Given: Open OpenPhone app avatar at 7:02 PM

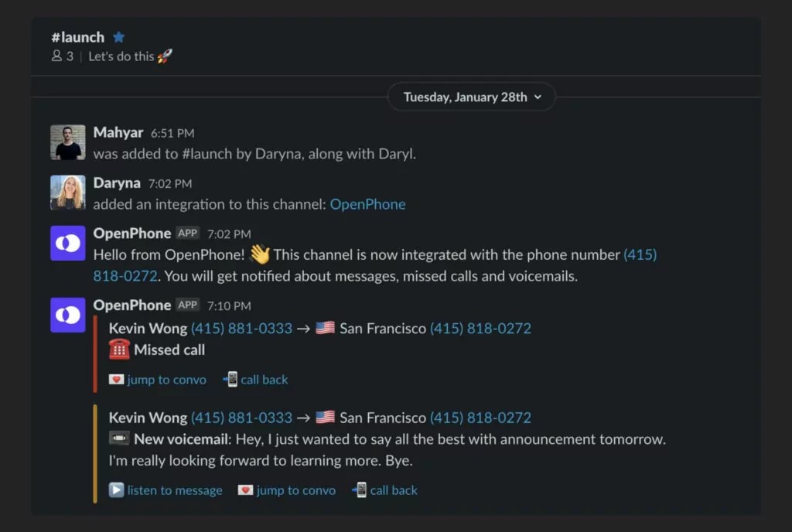Looking at the screenshot, I should tap(68, 244).
